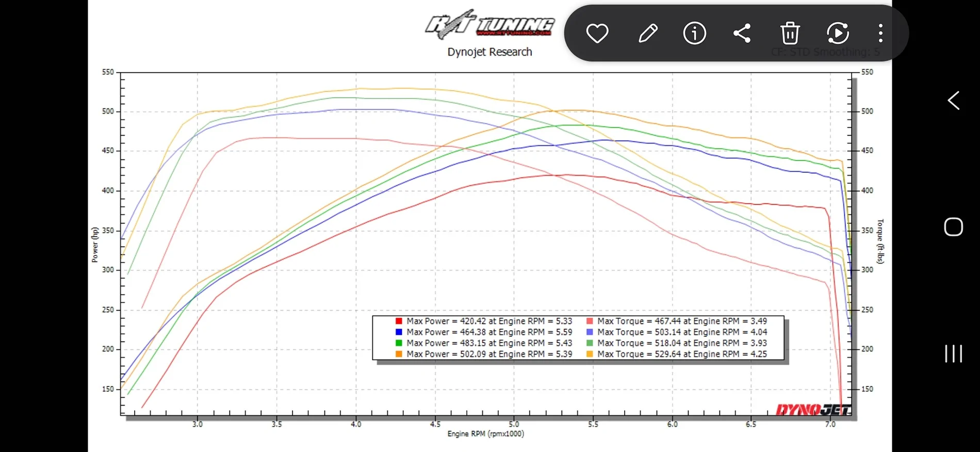Delete image with trash icon
980x452 pixels.
(x=790, y=34)
